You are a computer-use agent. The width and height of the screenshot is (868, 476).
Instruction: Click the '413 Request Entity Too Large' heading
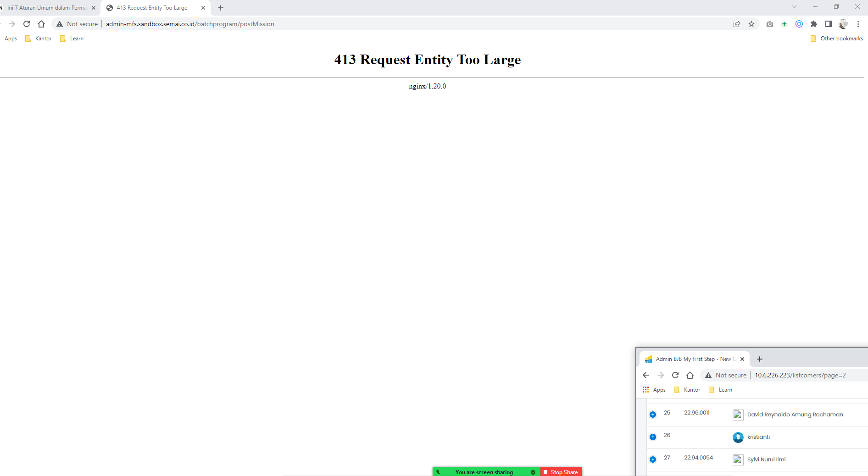428,60
